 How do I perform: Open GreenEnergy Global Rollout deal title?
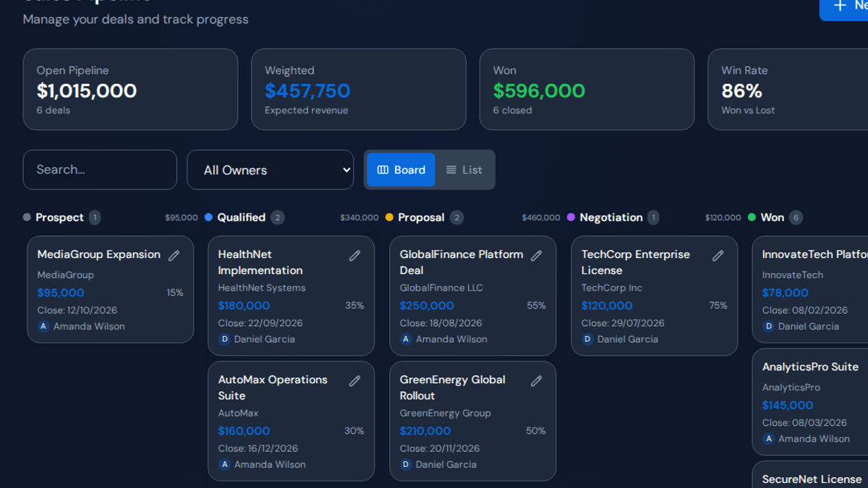[x=453, y=388]
